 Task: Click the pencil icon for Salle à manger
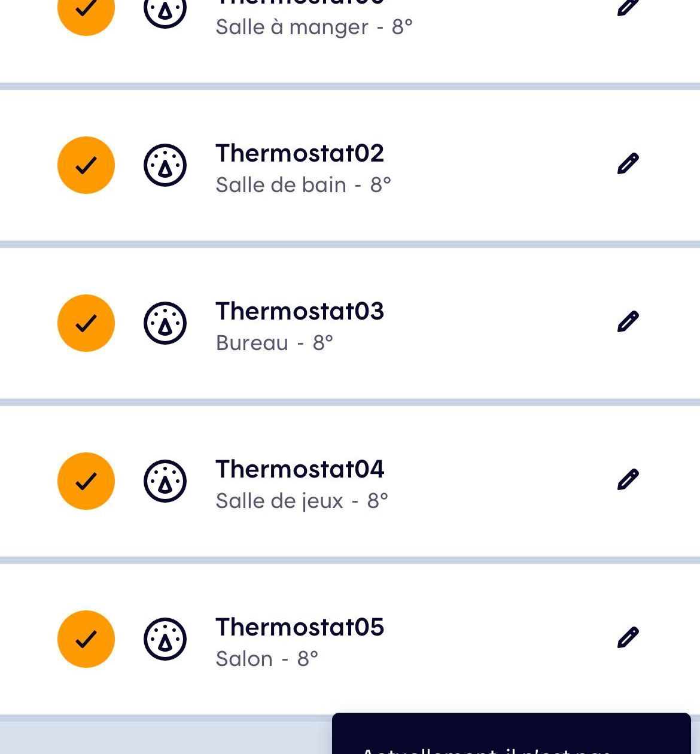[628, 6]
